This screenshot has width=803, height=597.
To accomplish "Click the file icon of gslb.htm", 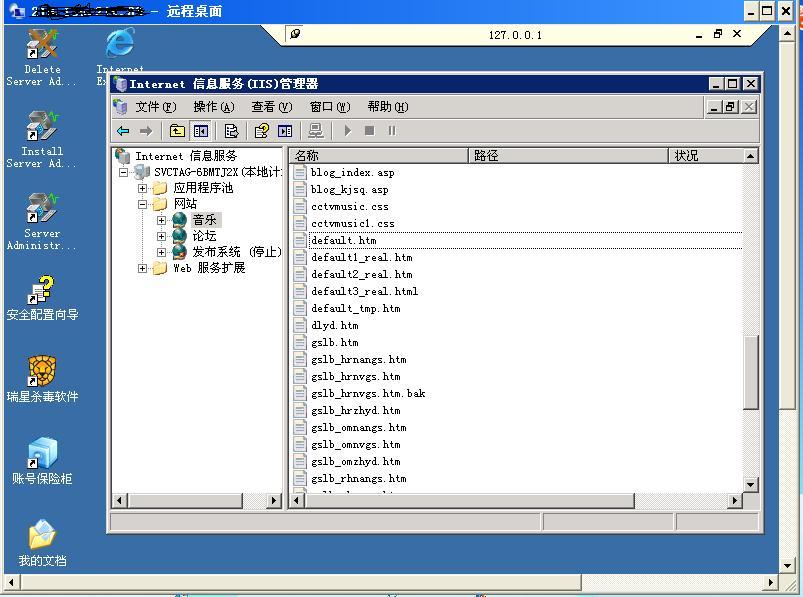I will (300, 343).
